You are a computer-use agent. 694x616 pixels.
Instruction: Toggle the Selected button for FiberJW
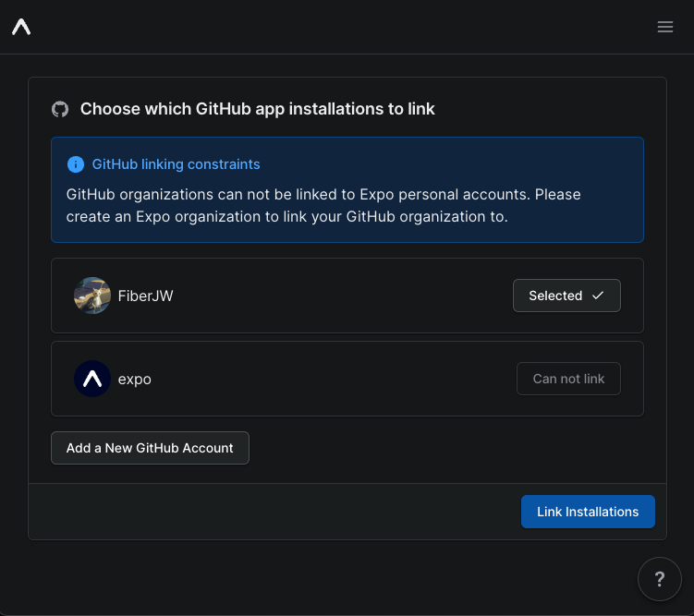[x=566, y=296]
